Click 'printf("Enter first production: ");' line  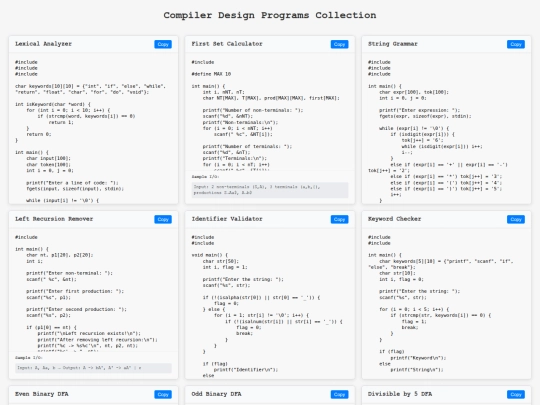pos(75,291)
